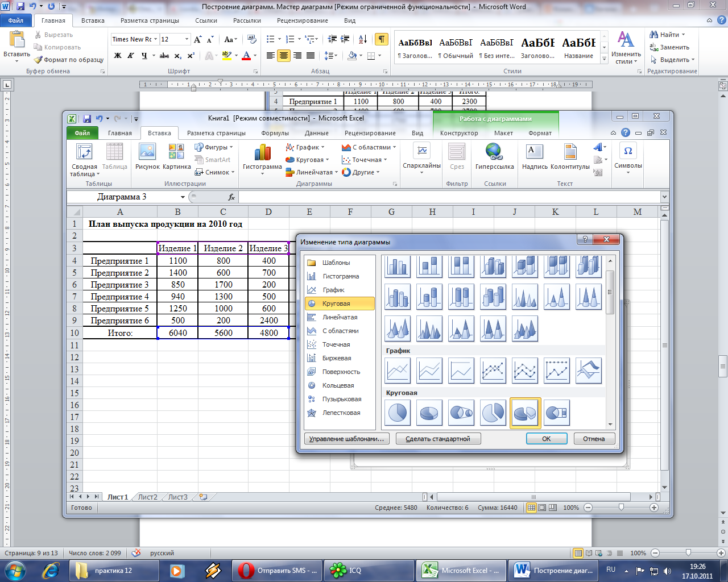Toggle Bold in Word font group
This screenshot has height=582, width=728.
(x=118, y=56)
